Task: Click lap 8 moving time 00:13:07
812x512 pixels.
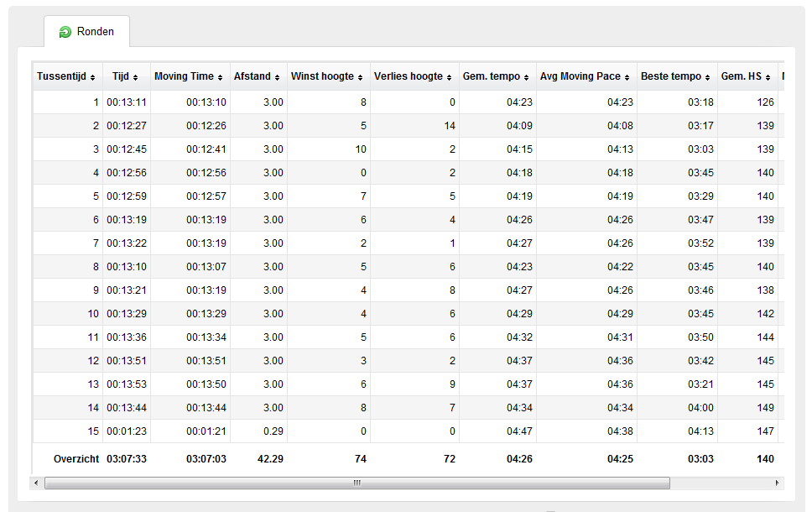Action: tap(206, 267)
